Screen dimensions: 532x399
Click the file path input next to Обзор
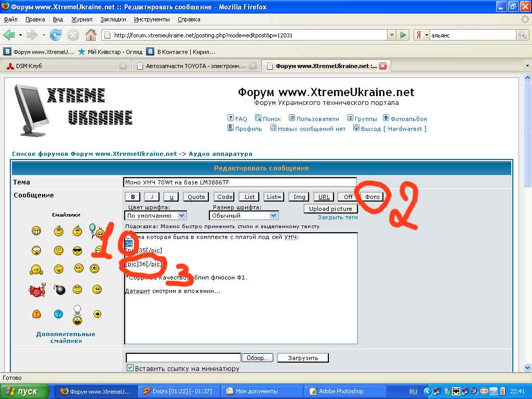[x=183, y=357]
